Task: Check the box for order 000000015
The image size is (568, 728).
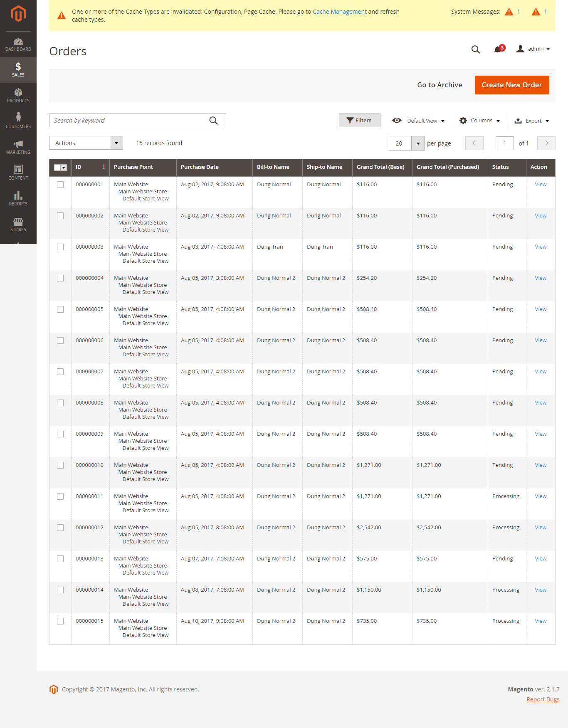Action: click(60, 621)
